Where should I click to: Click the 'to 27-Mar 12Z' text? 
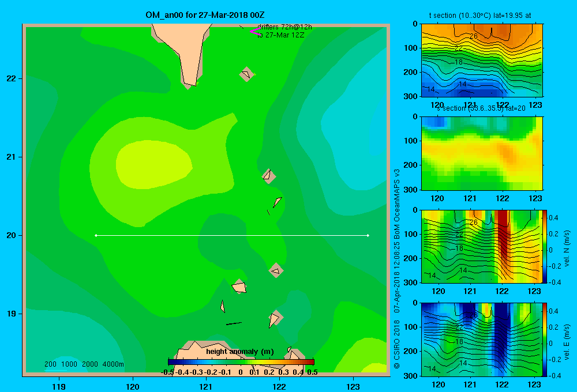[x=281, y=35]
